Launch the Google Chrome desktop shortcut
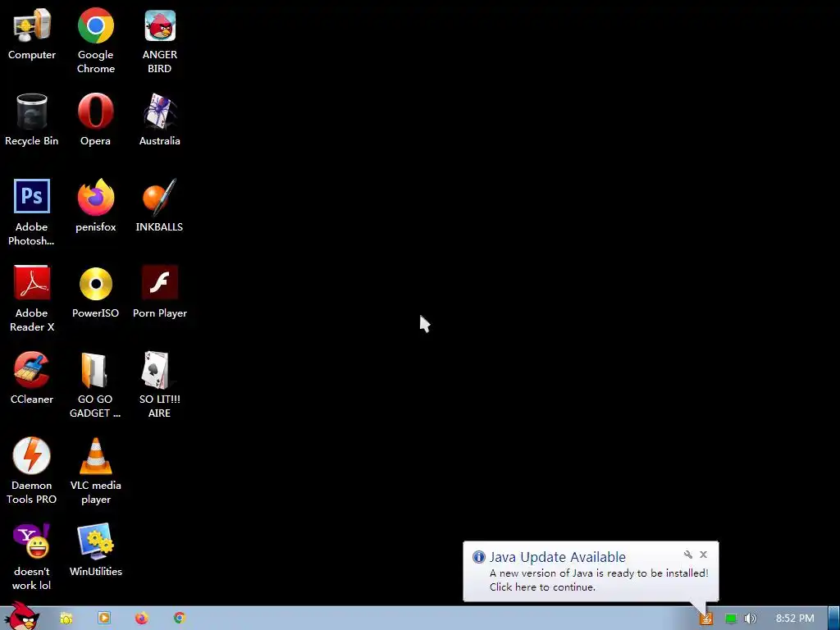Viewport: 840px width, 630px height. tap(95, 41)
